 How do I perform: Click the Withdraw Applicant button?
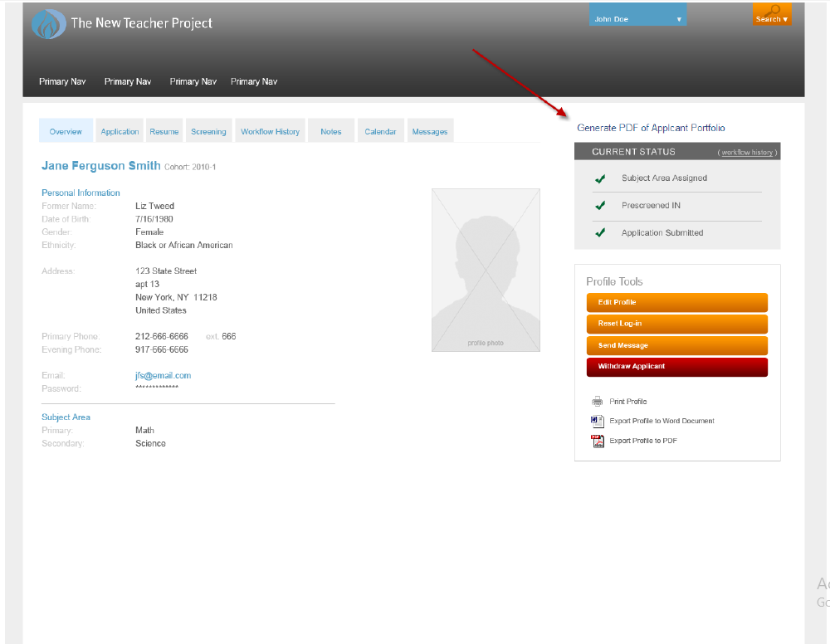pos(677,367)
